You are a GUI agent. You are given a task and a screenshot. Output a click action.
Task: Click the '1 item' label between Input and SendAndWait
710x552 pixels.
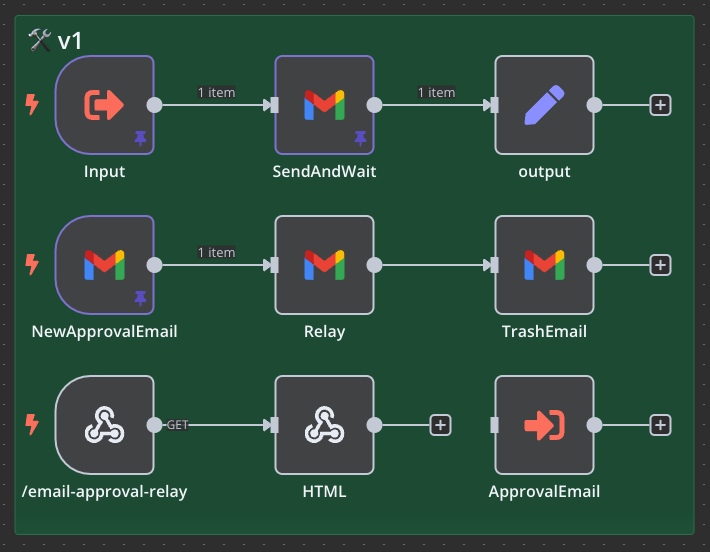coord(216,92)
